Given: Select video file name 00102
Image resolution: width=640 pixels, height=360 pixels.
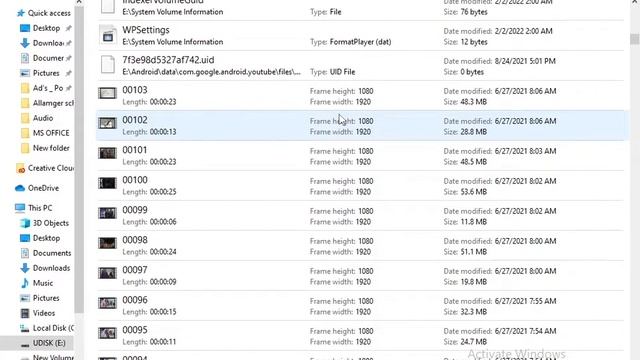Looking at the screenshot, I should pos(135,120).
